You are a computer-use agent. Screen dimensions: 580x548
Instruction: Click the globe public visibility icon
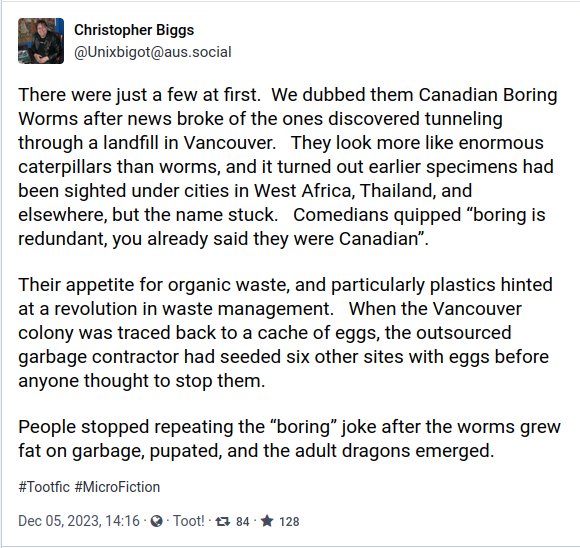(157, 521)
